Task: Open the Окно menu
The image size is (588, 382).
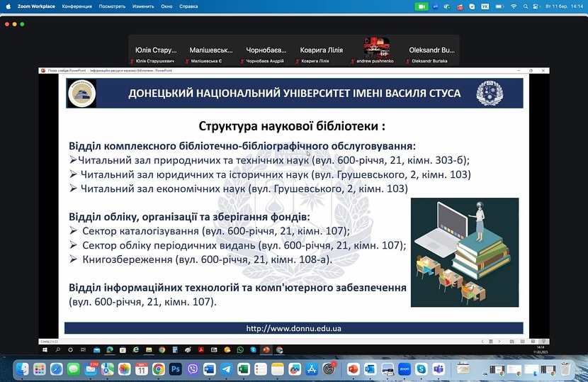Action: coord(166,6)
